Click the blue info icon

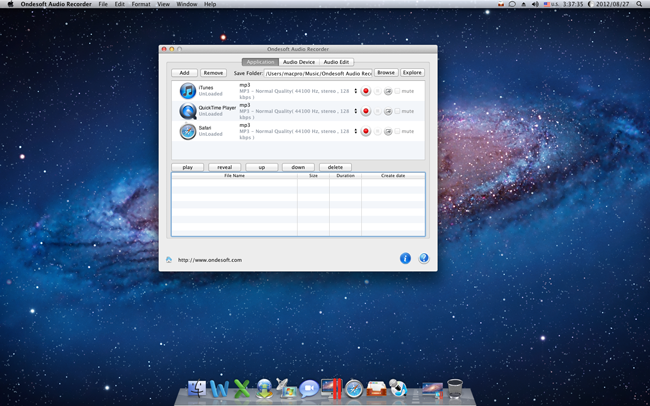click(405, 258)
